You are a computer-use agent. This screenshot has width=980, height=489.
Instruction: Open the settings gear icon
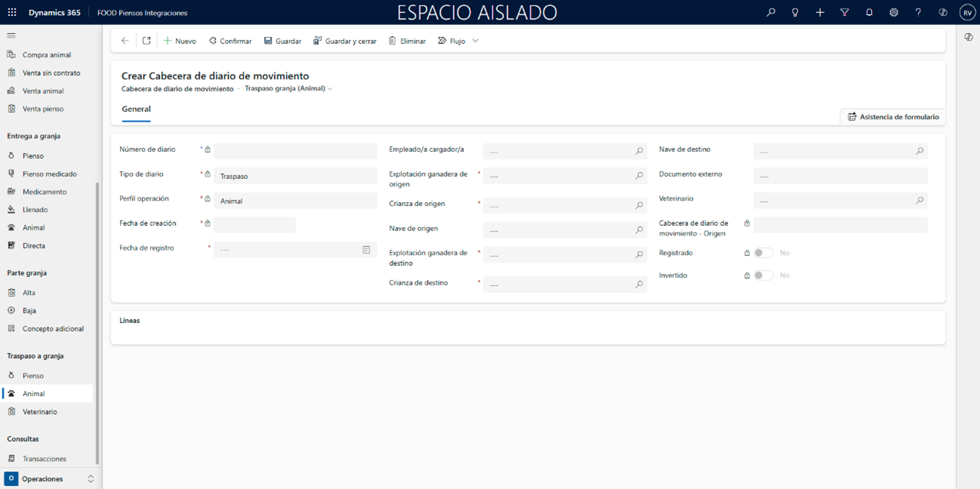pyautogui.click(x=893, y=13)
